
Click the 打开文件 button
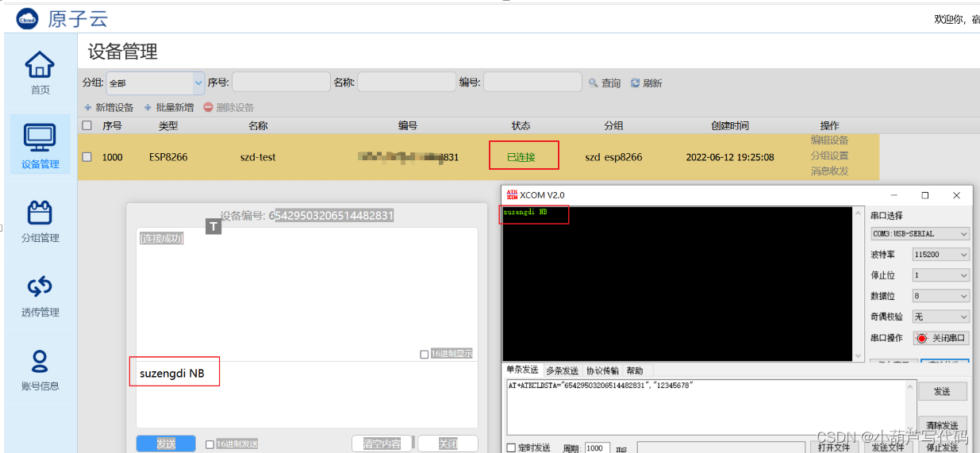[x=834, y=447]
